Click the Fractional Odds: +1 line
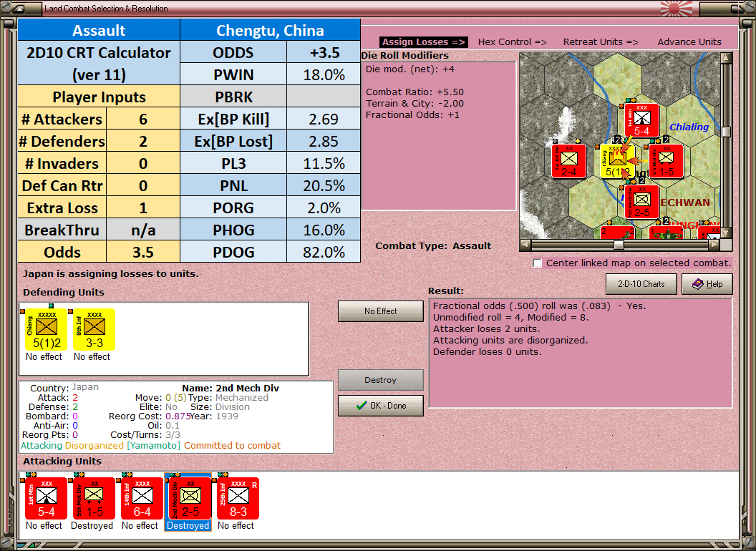 [x=412, y=115]
